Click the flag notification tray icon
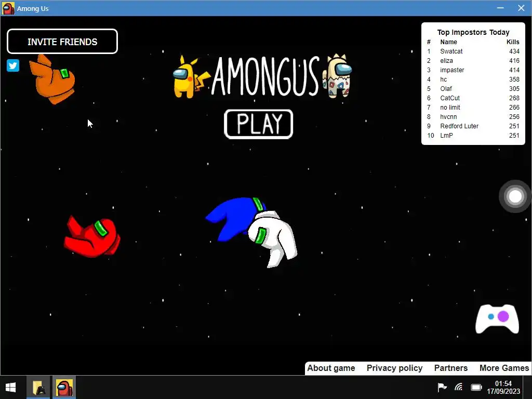Screen dimensions: 532x399 442,387
